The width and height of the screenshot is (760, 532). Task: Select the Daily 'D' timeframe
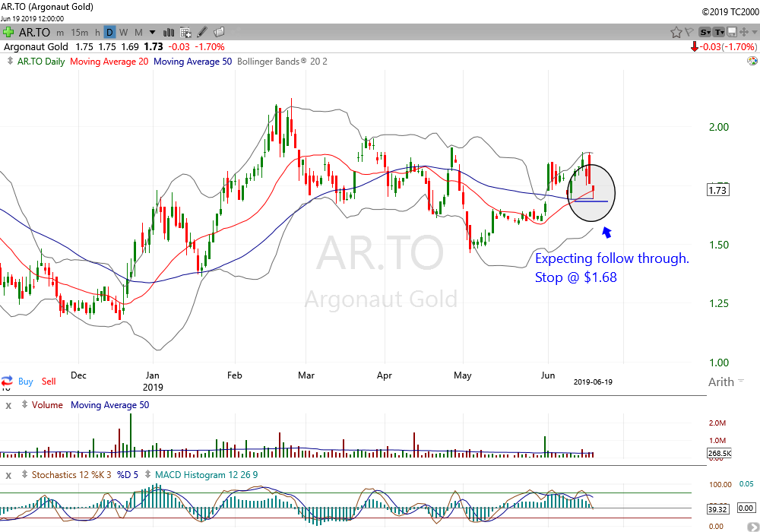(110, 33)
